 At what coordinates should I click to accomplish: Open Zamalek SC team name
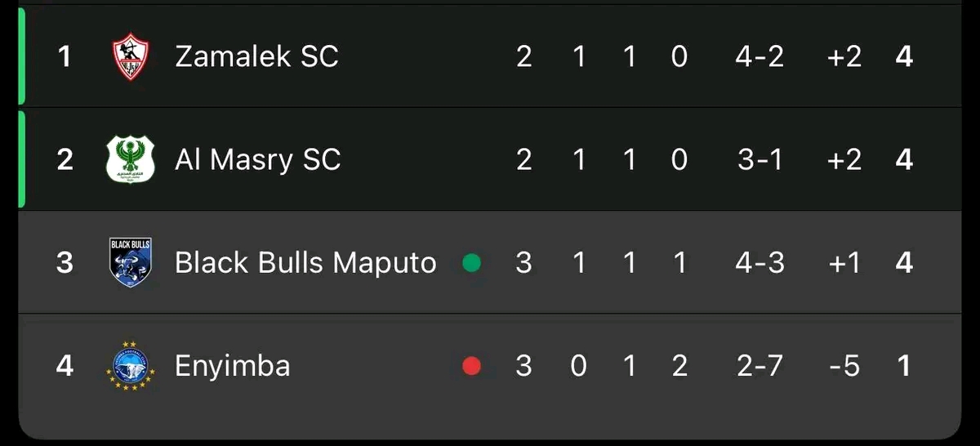pos(256,56)
